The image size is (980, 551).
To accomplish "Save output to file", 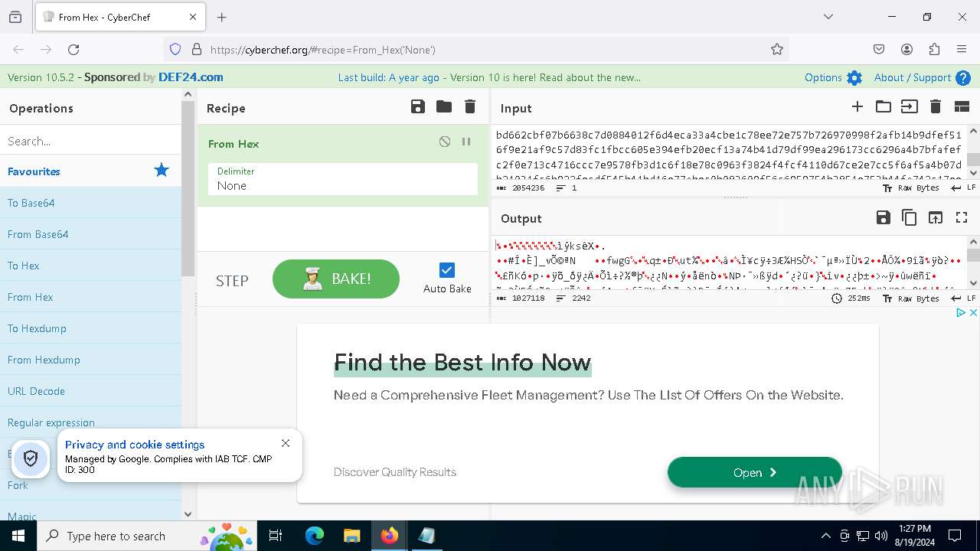I will tap(884, 218).
